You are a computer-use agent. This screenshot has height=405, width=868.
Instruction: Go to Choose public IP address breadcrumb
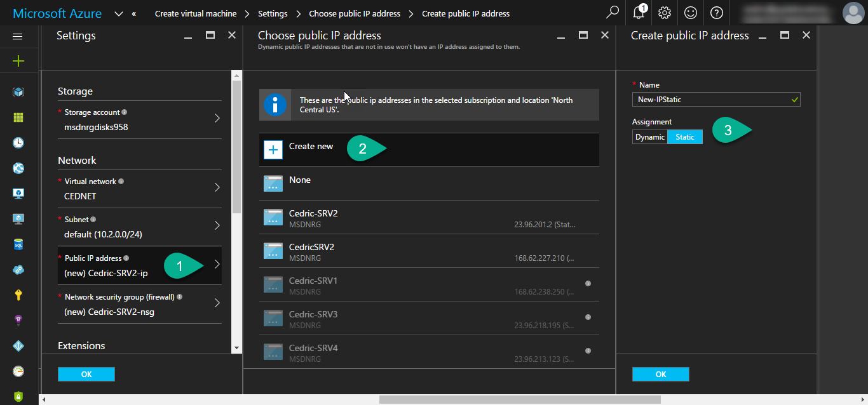(355, 13)
